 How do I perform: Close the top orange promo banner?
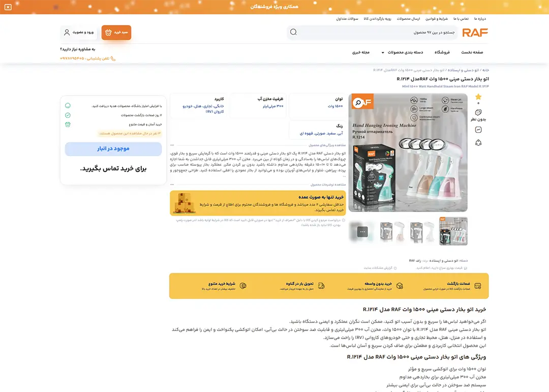pos(8,7)
